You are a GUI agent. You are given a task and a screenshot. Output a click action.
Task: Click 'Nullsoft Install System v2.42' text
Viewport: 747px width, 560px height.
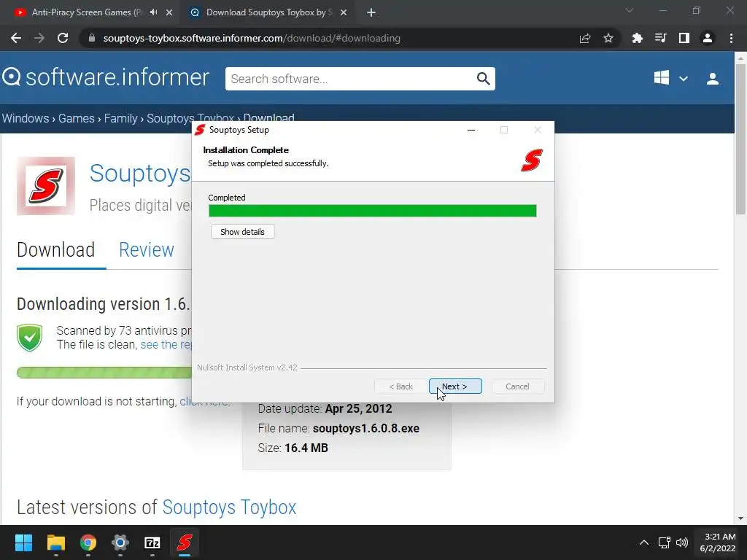pos(247,367)
